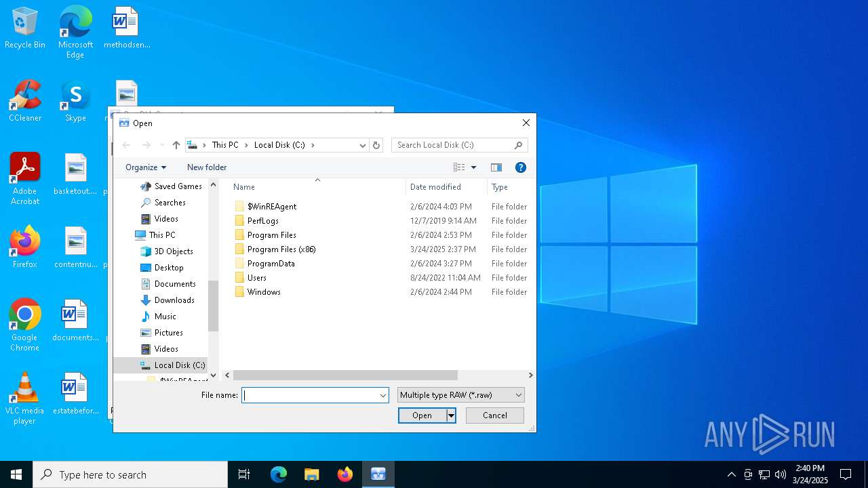
Task: Open Windows Start menu
Action: pyautogui.click(x=16, y=474)
